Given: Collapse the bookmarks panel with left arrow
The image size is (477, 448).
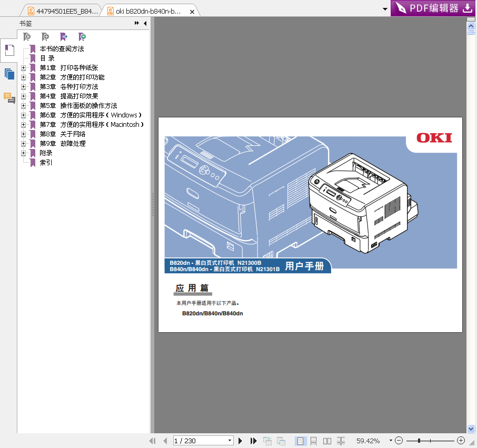Looking at the screenshot, I should [145, 23].
